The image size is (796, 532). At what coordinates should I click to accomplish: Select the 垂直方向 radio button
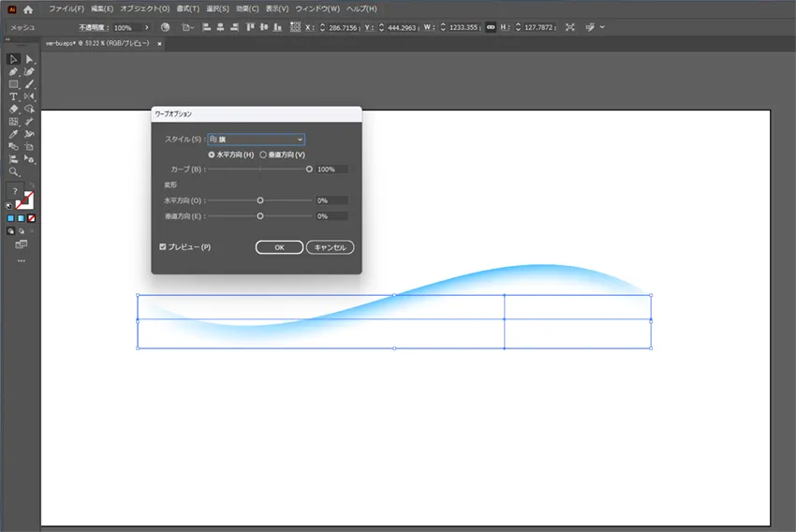[263, 155]
